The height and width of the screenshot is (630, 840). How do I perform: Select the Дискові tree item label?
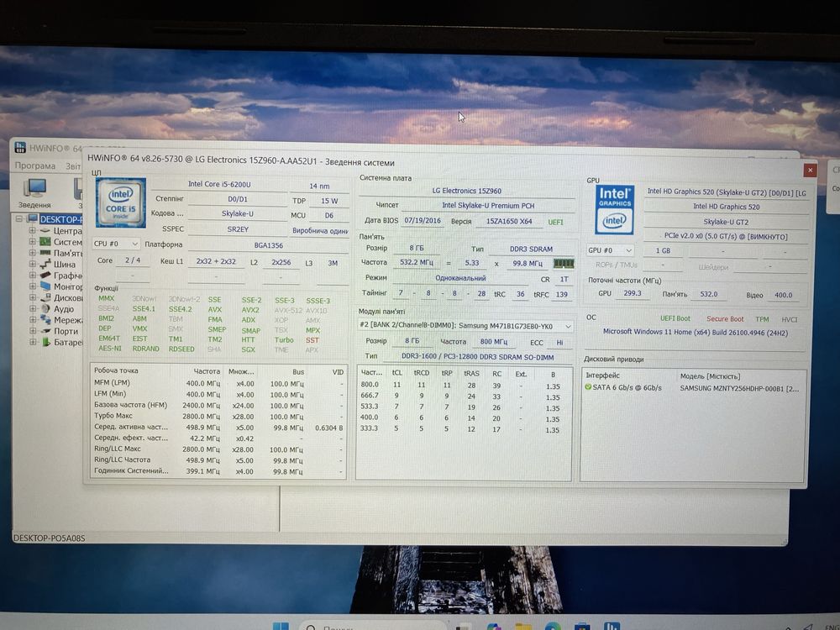coord(68,298)
